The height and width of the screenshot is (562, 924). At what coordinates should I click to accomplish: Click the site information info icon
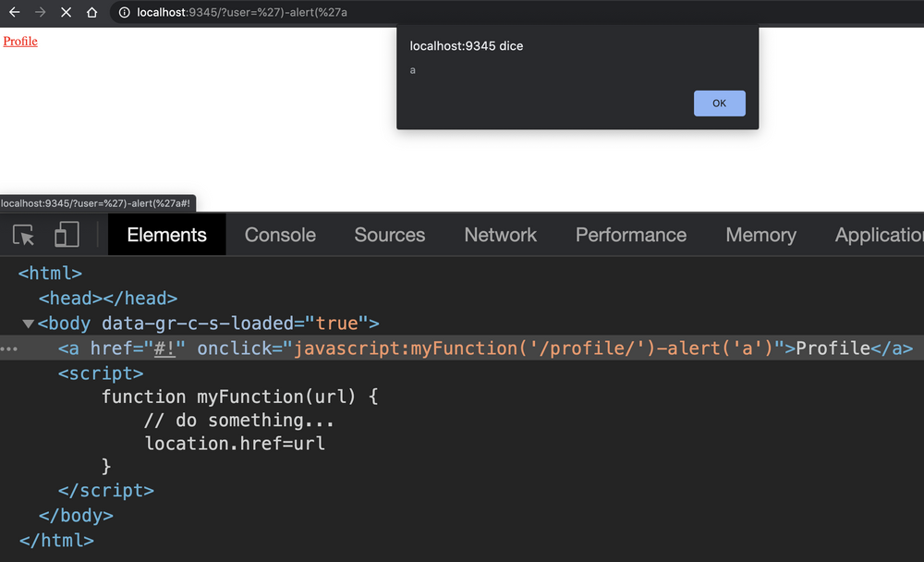(x=123, y=12)
